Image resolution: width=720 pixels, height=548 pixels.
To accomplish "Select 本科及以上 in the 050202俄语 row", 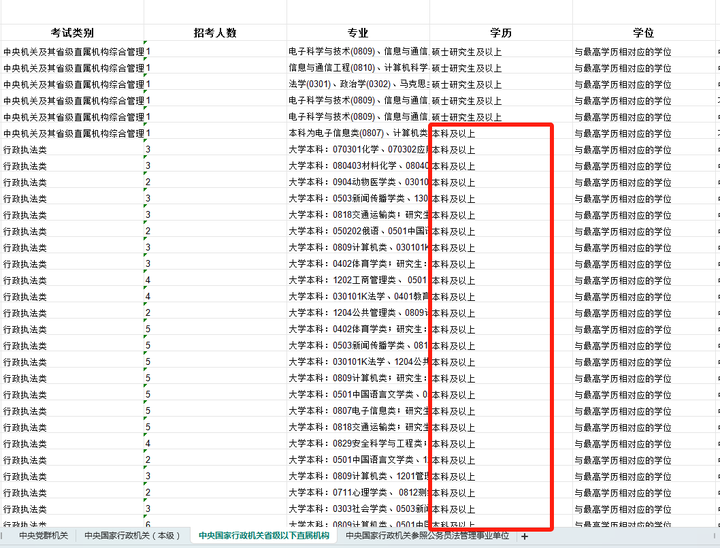I will tap(453, 231).
